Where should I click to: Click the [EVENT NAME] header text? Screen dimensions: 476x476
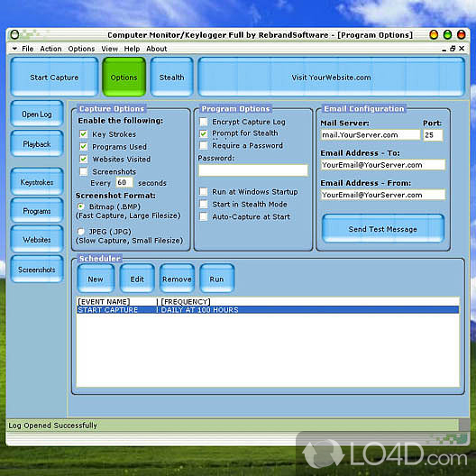click(104, 302)
